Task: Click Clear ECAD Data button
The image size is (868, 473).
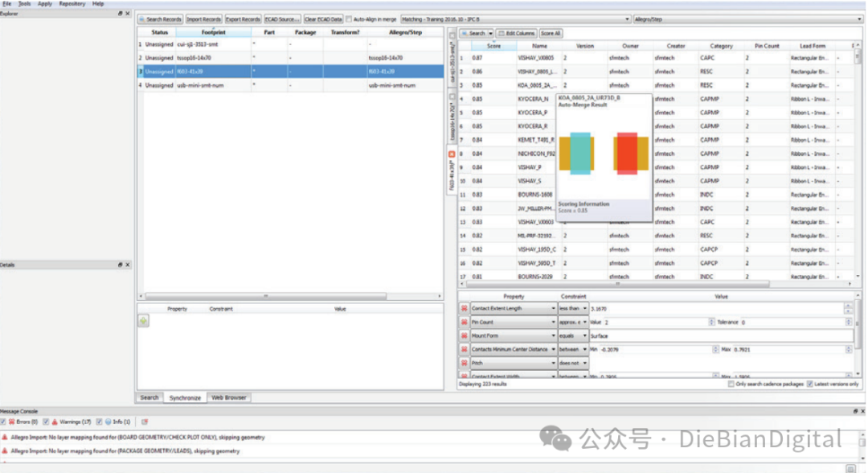Action: 323,19
